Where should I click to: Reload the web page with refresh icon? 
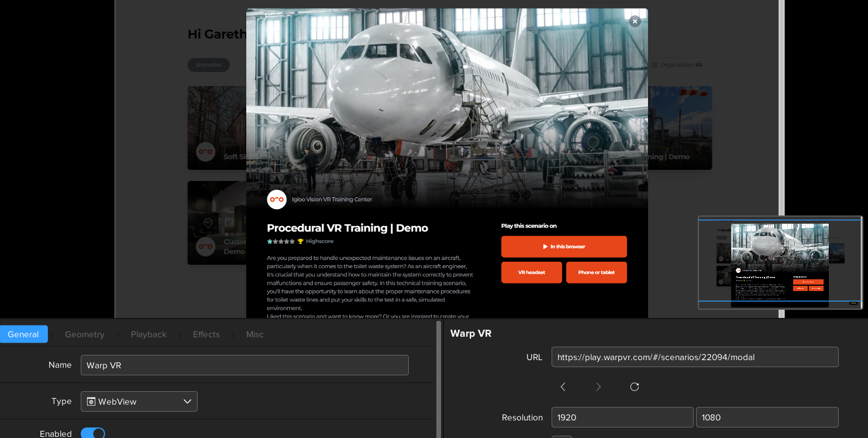click(x=634, y=386)
